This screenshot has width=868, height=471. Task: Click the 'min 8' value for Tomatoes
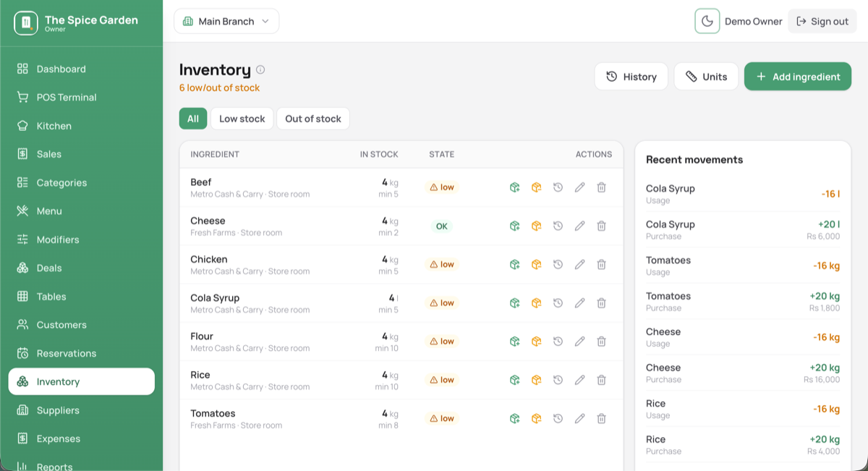pos(388,425)
